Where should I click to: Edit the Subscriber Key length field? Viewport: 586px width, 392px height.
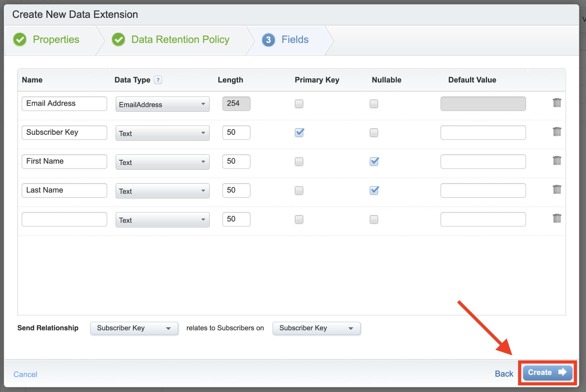click(236, 133)
